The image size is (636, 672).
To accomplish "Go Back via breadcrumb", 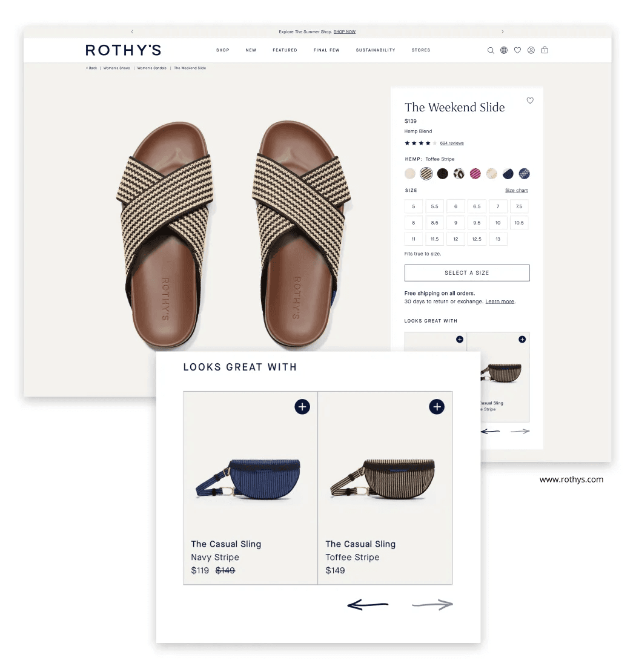I will (91, 68).
